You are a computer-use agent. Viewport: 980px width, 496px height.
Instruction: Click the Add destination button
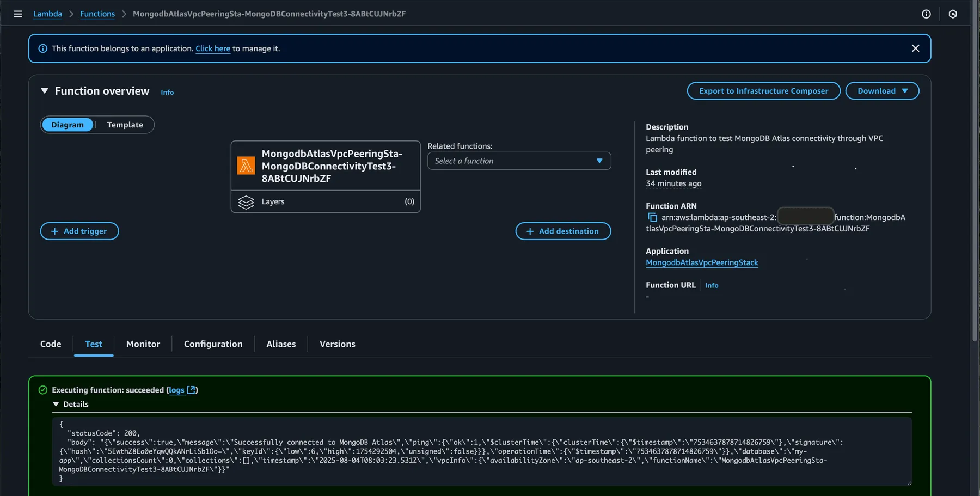tap(563, 231)
